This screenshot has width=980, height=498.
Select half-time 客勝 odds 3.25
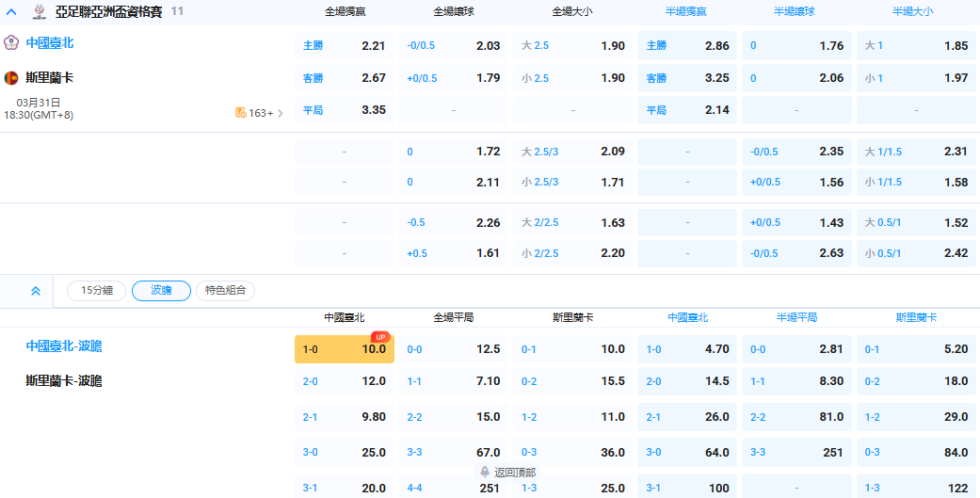[687, 78]
